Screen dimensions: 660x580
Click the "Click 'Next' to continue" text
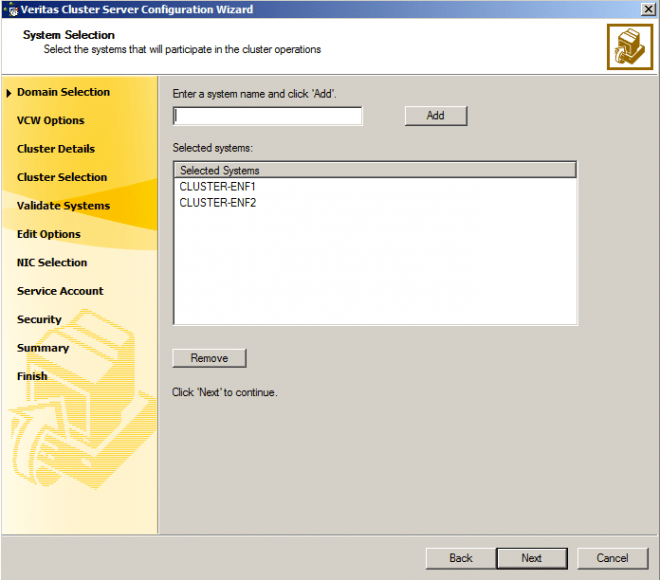point(224,392)
